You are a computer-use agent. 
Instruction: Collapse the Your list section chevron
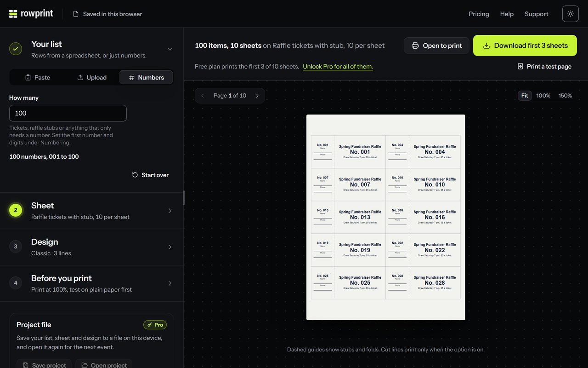[170, 49]
